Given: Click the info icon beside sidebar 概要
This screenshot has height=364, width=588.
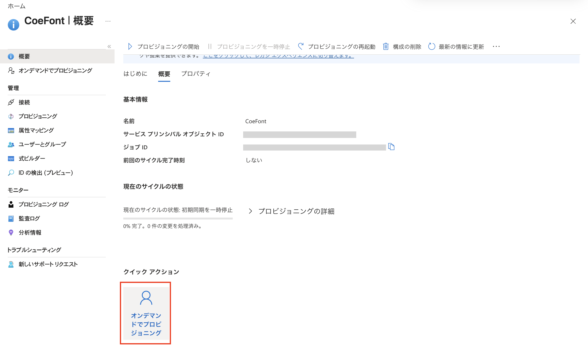Looking at the screenshot, I should click(x=11, y=56).
